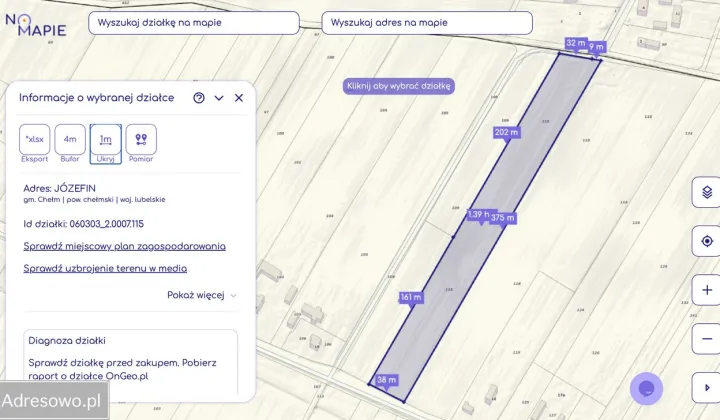
Task: Open the help question mark icon
Action: tap(199, 98)
